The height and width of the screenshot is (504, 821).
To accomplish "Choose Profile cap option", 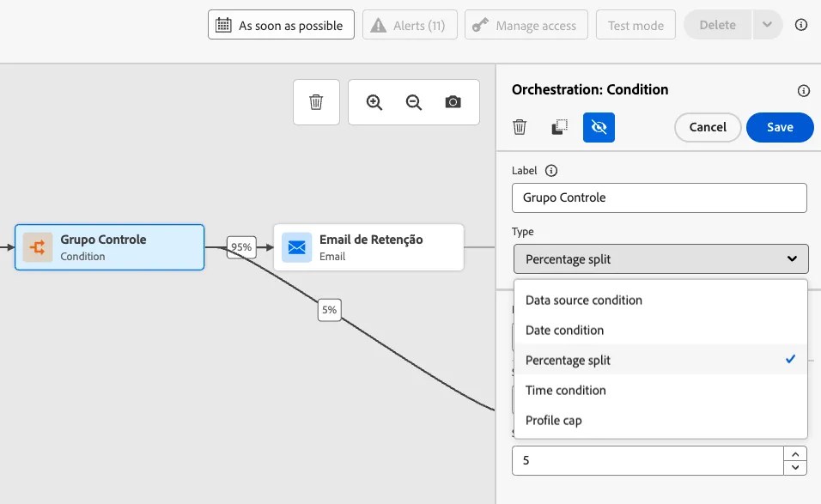I will coord(660,420).
